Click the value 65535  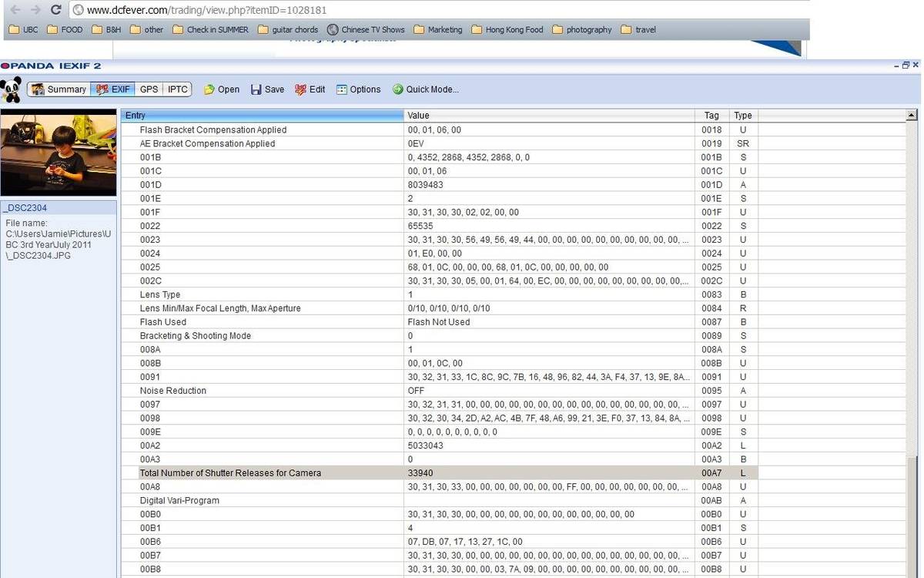coord(420,226)
